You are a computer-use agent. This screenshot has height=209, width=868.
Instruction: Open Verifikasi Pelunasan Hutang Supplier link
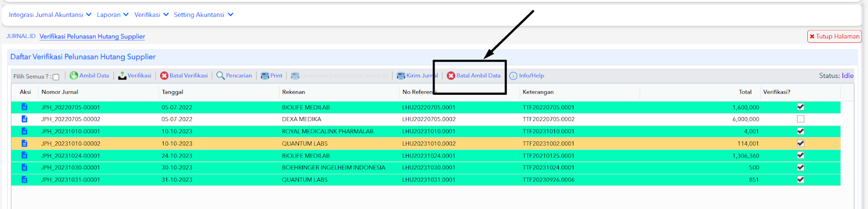[x=92, y=36]
